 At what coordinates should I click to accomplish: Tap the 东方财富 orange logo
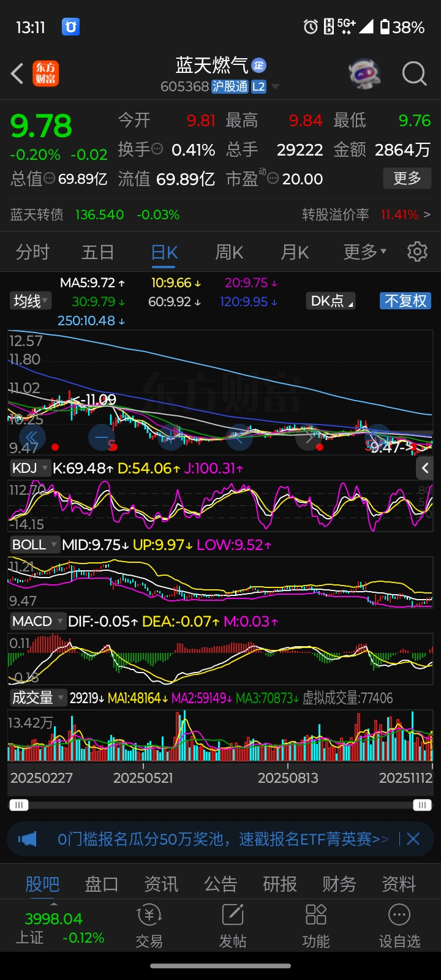pyautogui.click(x=45, y=74)
